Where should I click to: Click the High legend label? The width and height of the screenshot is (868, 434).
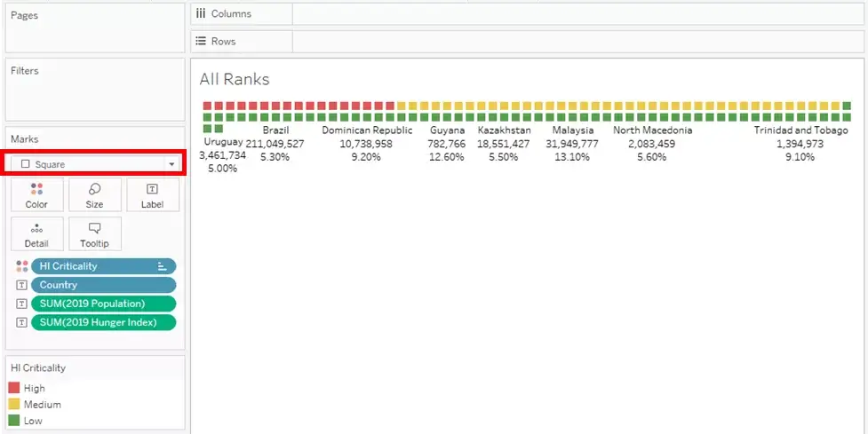pyautogui.click(x=35, y=388)
